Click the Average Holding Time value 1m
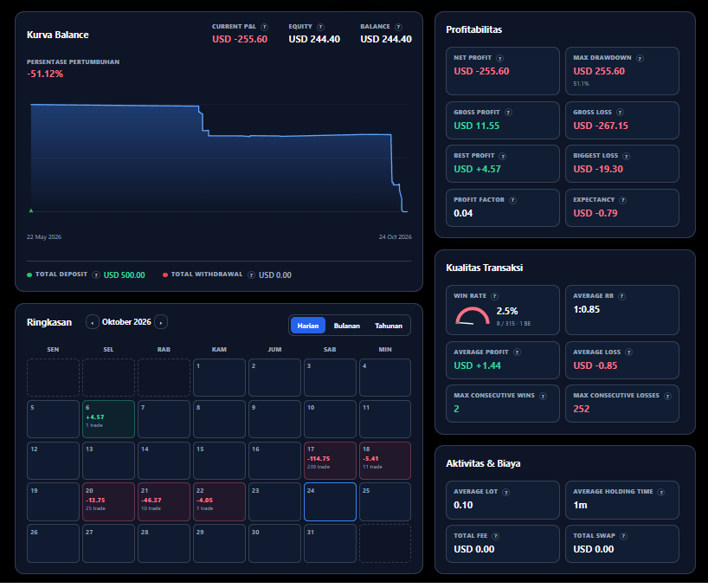708x588 pixels. click(580, 506)
